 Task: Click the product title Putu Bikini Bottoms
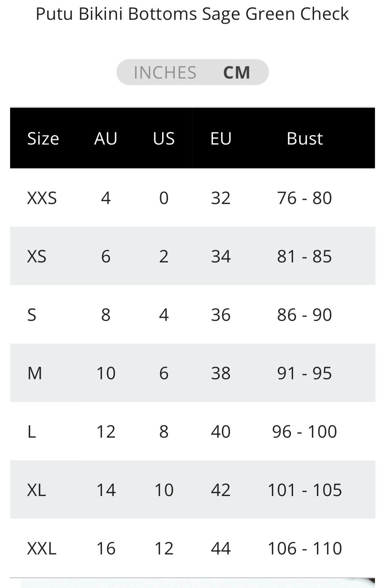[x=117, y=14]
